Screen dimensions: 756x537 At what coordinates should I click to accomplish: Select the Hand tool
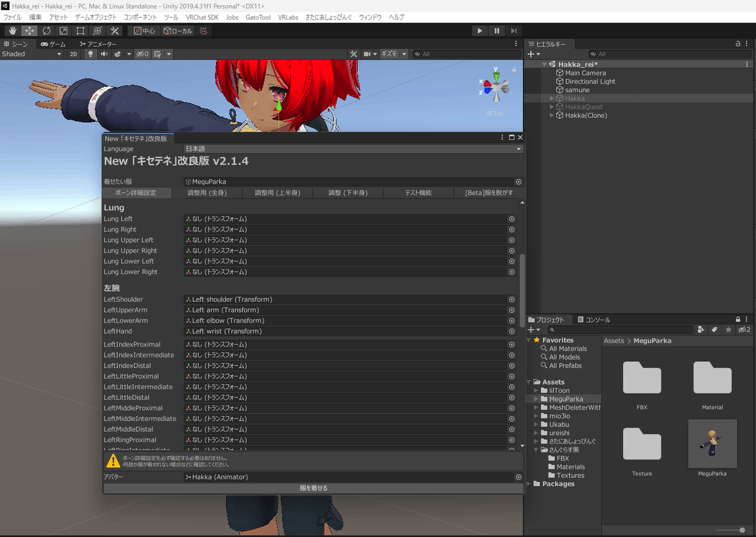tap(13, 31)
